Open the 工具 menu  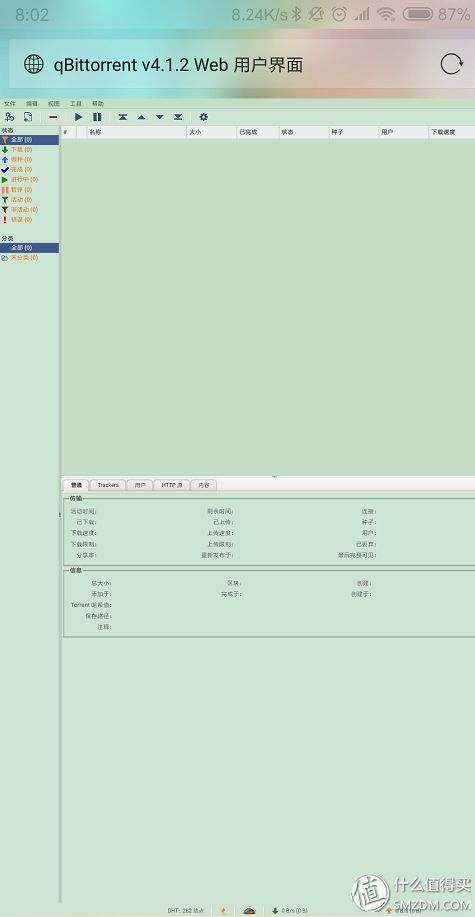75,104
